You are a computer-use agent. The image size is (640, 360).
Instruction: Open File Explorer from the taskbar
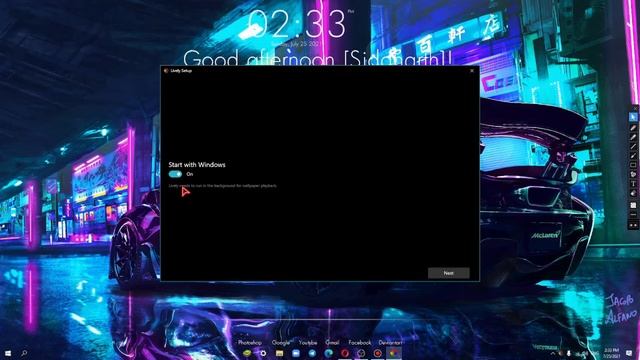[280, 353]
